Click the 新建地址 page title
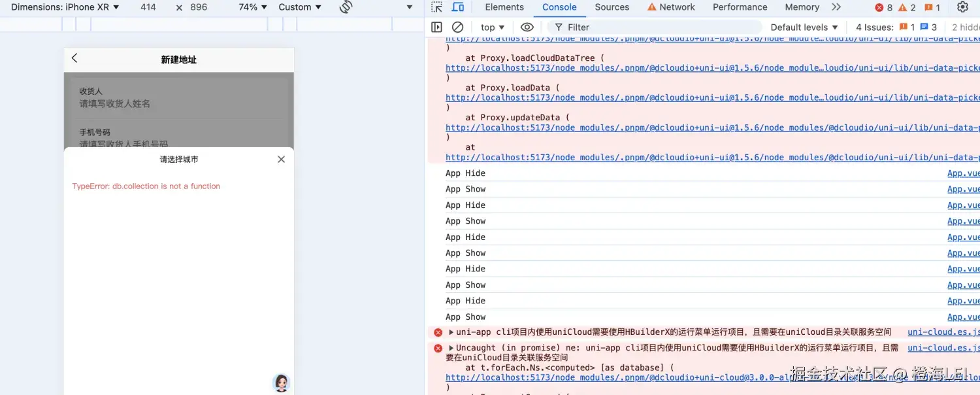Screen dimensions: 980x395 tap(179, 60)
